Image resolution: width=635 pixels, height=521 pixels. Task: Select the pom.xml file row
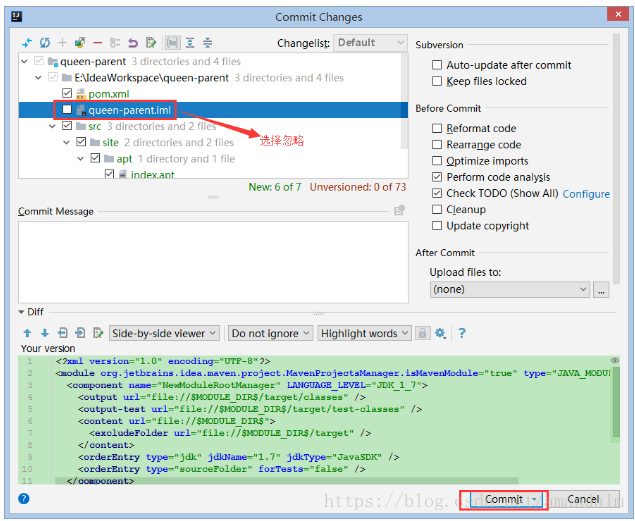[213, 94]
